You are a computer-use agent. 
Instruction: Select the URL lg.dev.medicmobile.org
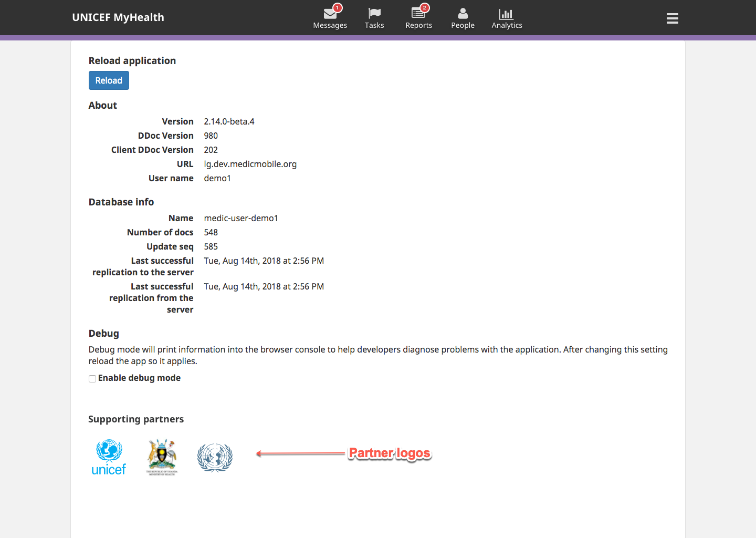click(250, 164)
